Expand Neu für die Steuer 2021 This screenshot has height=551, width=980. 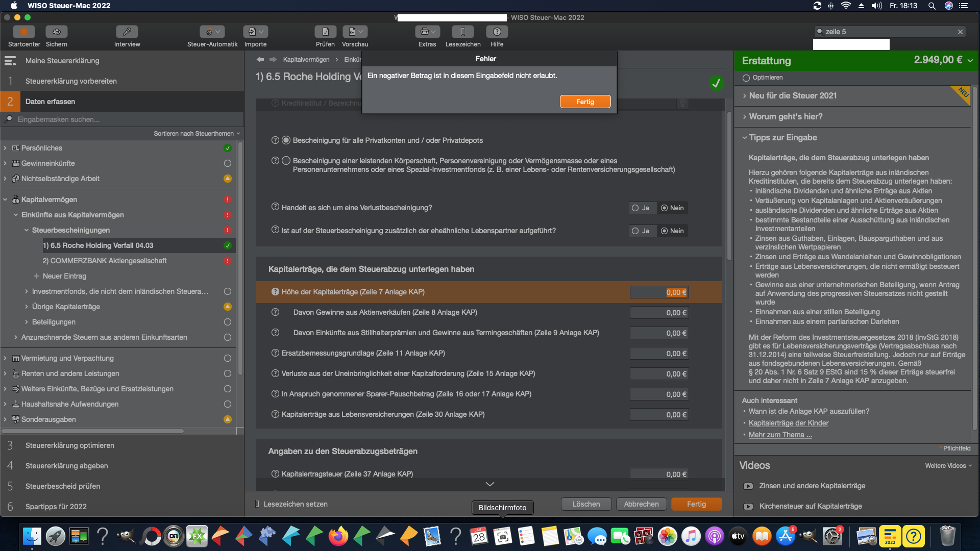point(792,95)
